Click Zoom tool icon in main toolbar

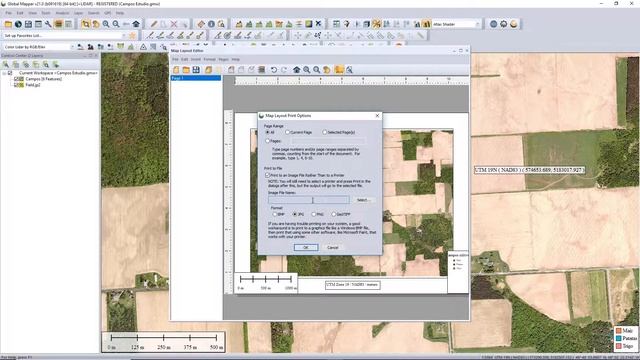86,24
